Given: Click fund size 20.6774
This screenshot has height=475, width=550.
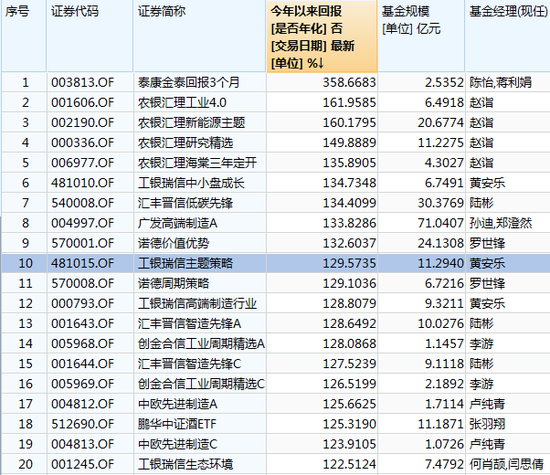Looking at the screenshot, I should [x=441, y=123].
